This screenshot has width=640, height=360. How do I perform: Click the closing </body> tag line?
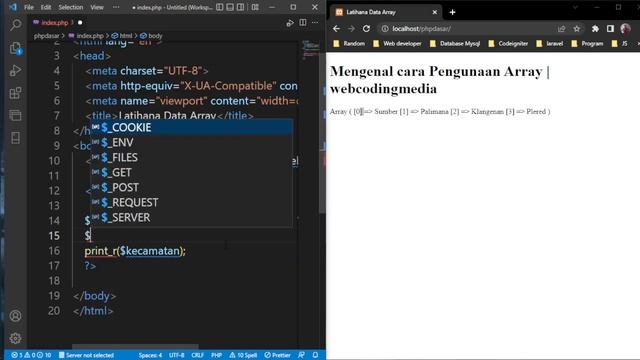click(x=95, y=296)
